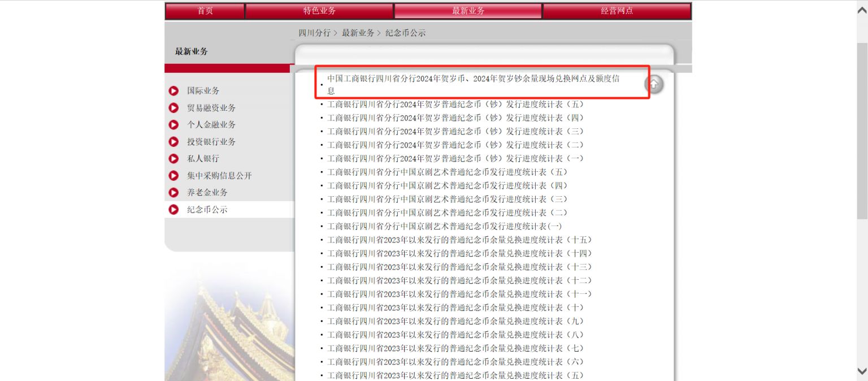868x381 pixels.
Task: Open 中国京剧艺术普通纪念币发行进度统计表（五）
Action: (448, 172)
